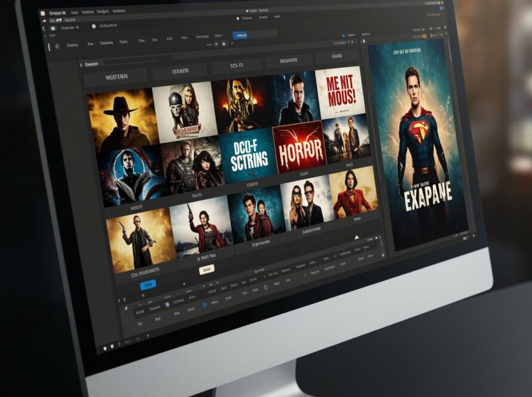Viewport: 532px width, 397px height.
Task: Open the masked woman and sunglasses man poster
Action: tap(307, 203)
